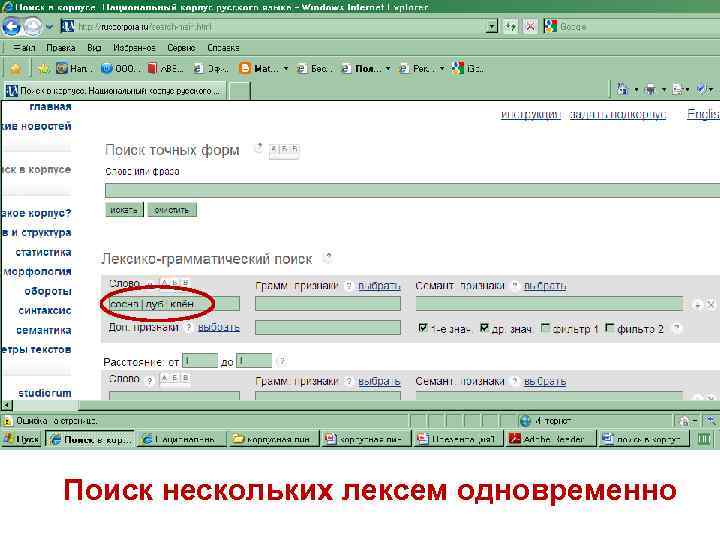The image size is (720, 540).
Task: Click the 'искать' search button
Action: [x=124, y=210]
